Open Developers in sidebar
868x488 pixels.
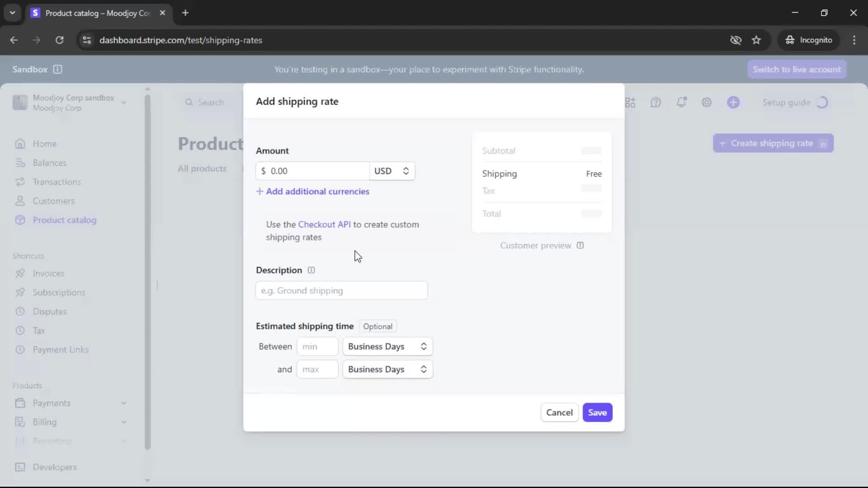point(55,467)
